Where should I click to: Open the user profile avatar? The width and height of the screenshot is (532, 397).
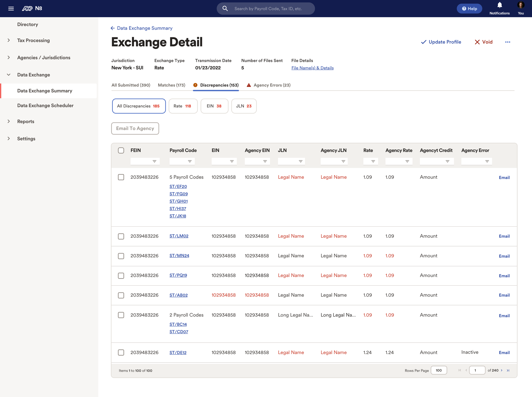pos(521,5)
